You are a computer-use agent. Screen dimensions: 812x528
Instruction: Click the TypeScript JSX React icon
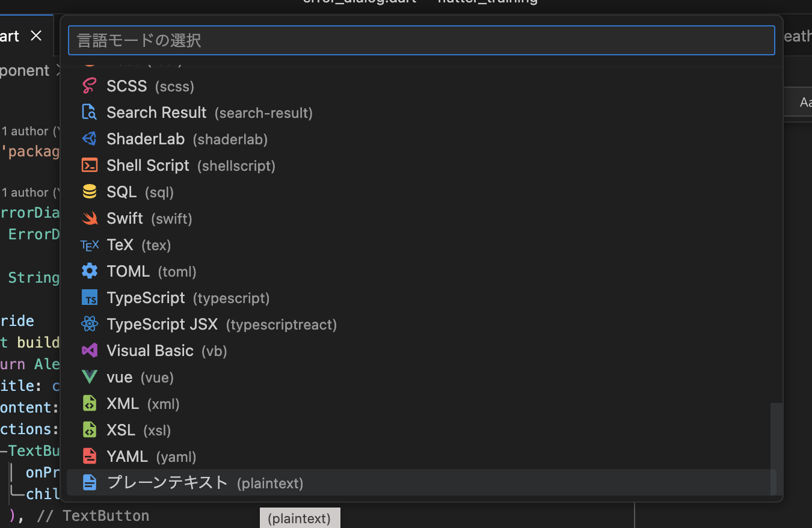90,324
